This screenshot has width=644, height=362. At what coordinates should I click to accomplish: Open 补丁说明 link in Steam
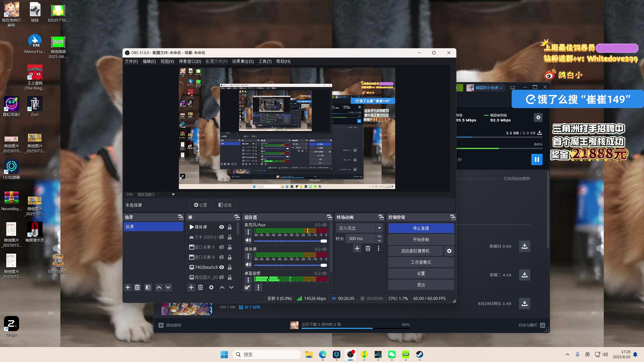pyautogui.click(x=250, y=307)
